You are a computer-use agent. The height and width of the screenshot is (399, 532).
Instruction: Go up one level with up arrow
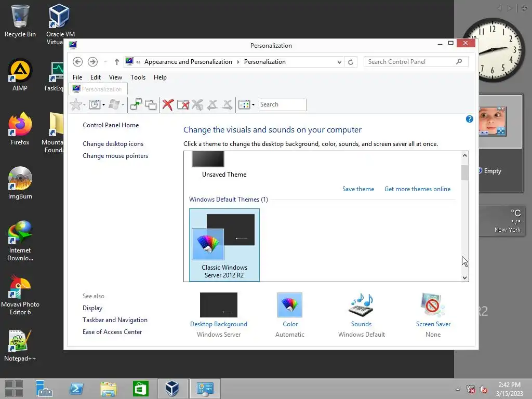point(117,62)
